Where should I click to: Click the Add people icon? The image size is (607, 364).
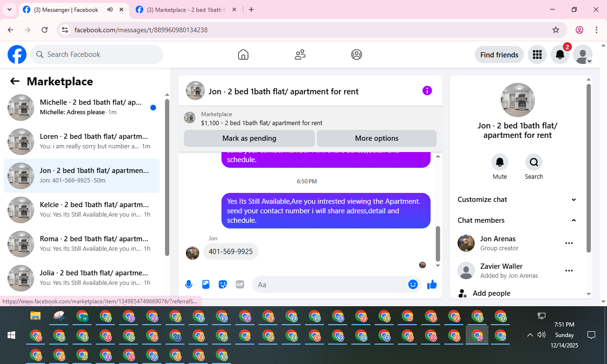coord(463,293)
